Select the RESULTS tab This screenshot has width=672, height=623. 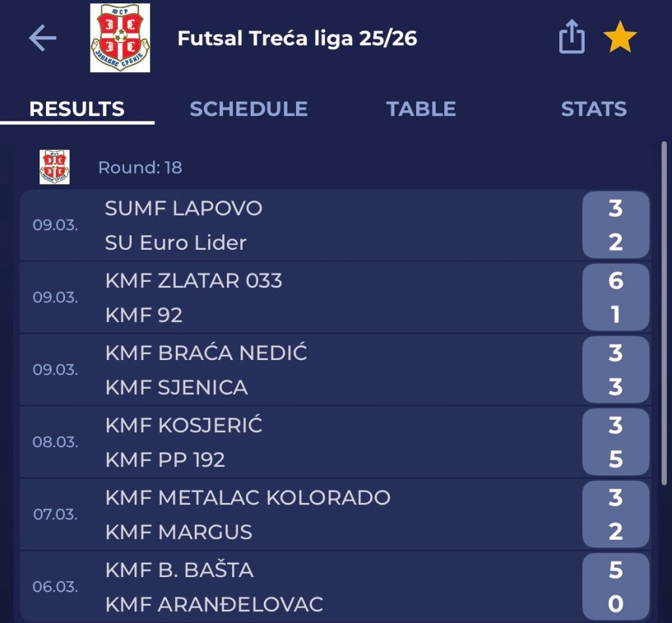[77, 109]
